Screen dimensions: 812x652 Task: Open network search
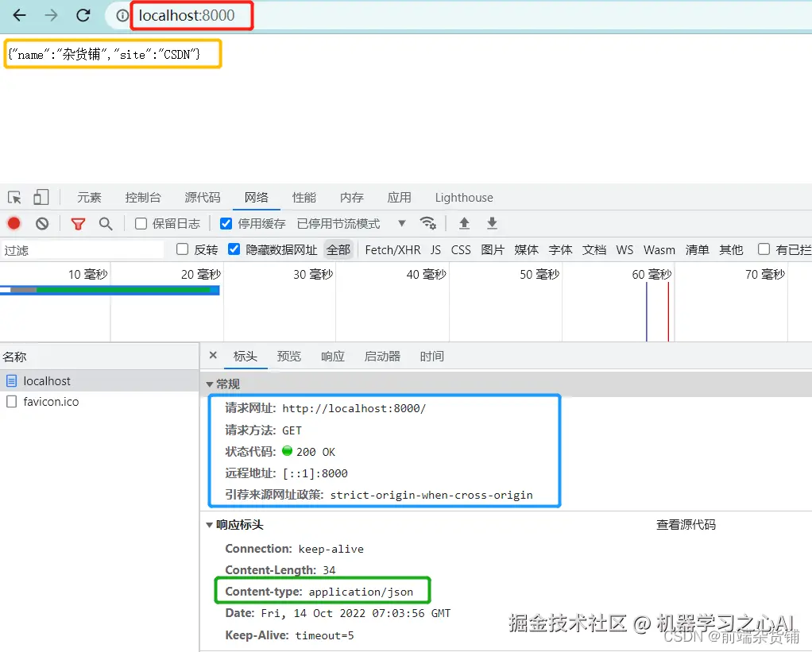pyautogui.click(x=106, y=223)
